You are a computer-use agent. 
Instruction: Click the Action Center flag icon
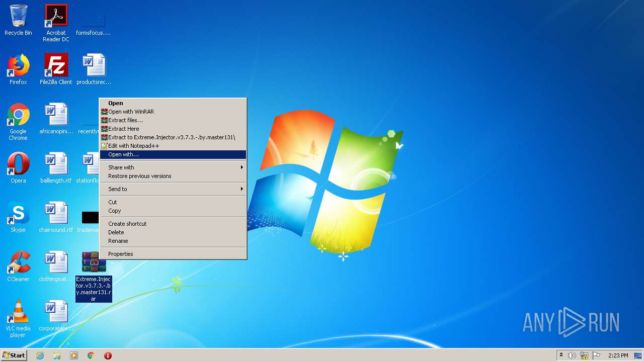pyautogui.click(x=596, y=355)
